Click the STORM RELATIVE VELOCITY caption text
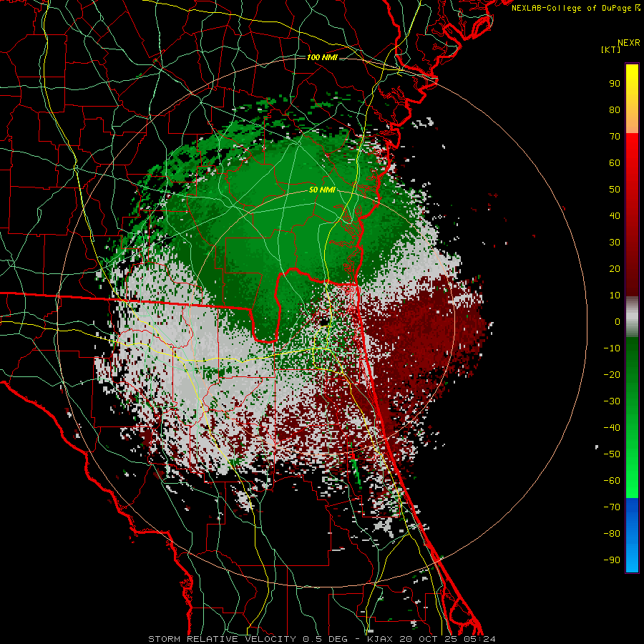Screen dimensions: 644x644 pos(224,639)
